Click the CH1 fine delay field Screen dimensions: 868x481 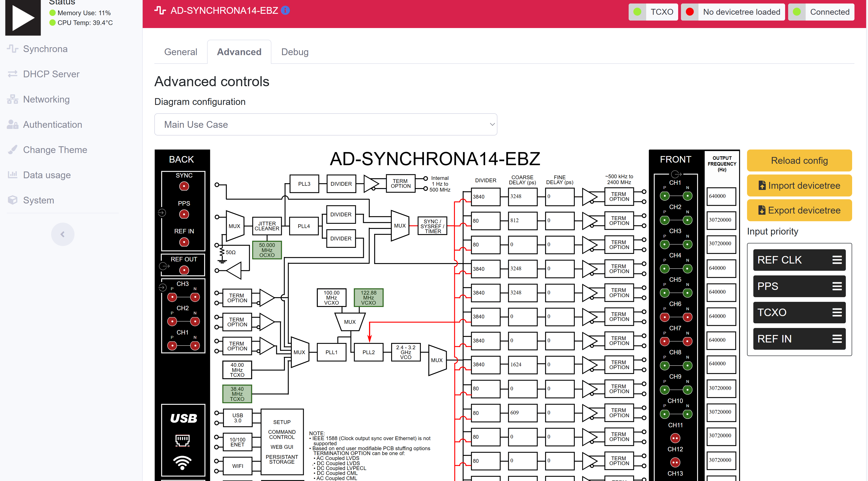pos(559,196)
